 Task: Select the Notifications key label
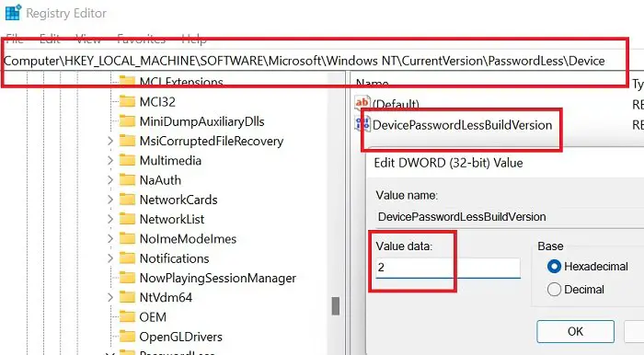pos(174,258)
